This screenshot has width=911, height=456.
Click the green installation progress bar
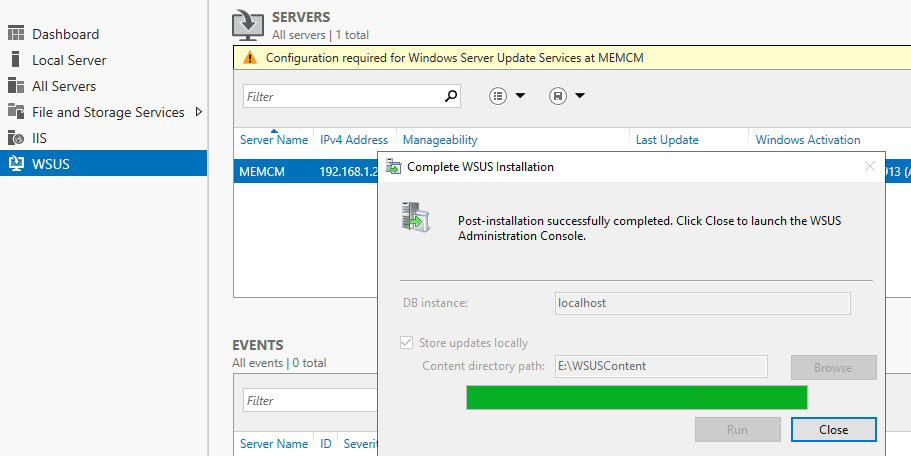(636, 398)
